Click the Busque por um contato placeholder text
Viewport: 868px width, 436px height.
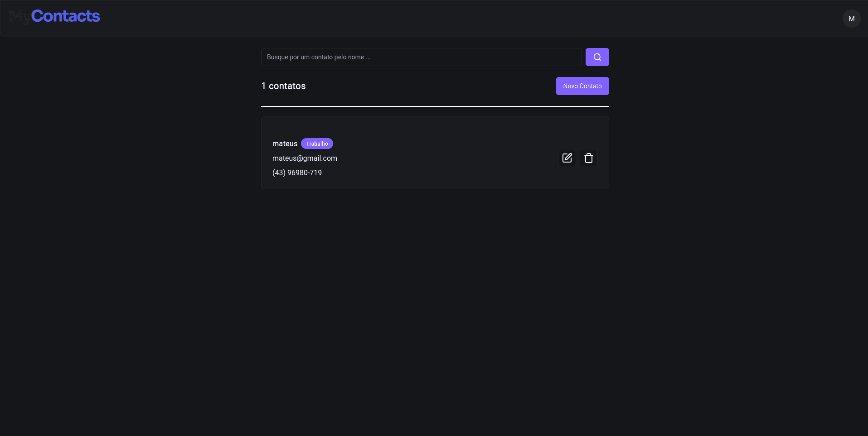(x=318, y=57)
